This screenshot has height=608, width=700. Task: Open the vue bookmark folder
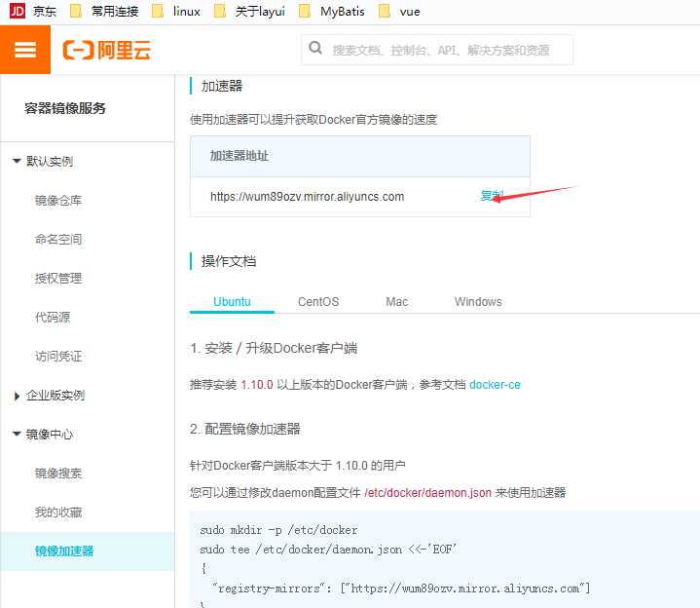tap(399, 11)
